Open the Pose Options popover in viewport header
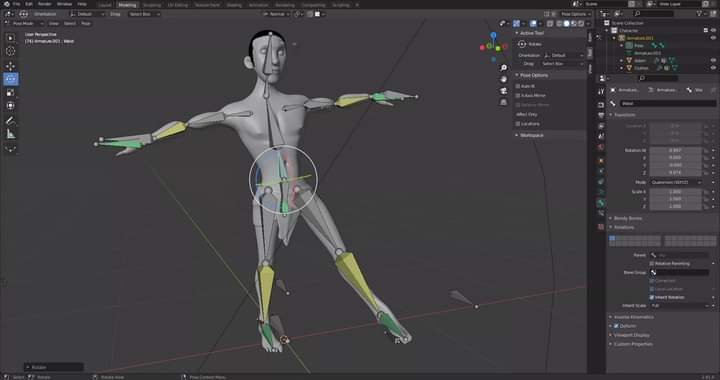This screenshot has width=720, height=380. [x=576, y=14]
